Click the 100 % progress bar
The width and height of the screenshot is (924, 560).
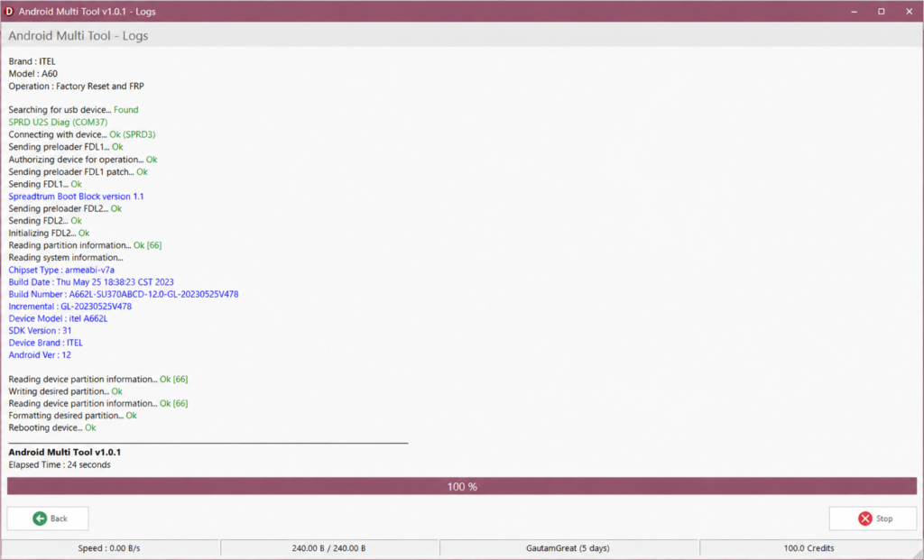[462, 486]
